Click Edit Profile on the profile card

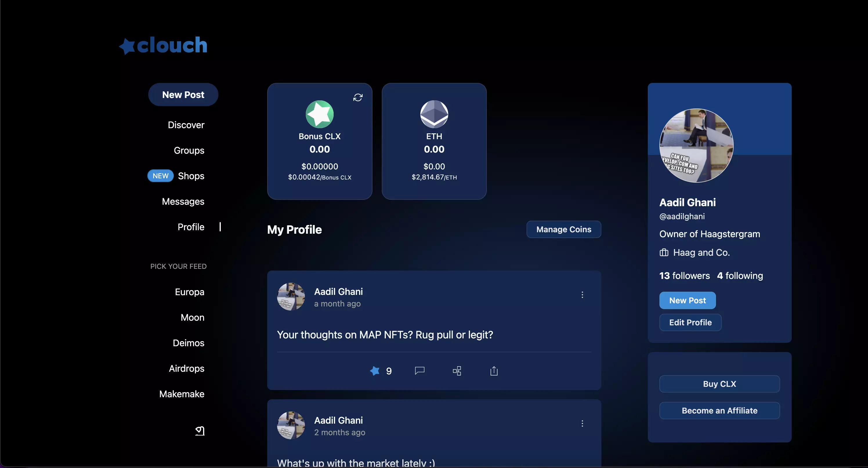point(690,322)
